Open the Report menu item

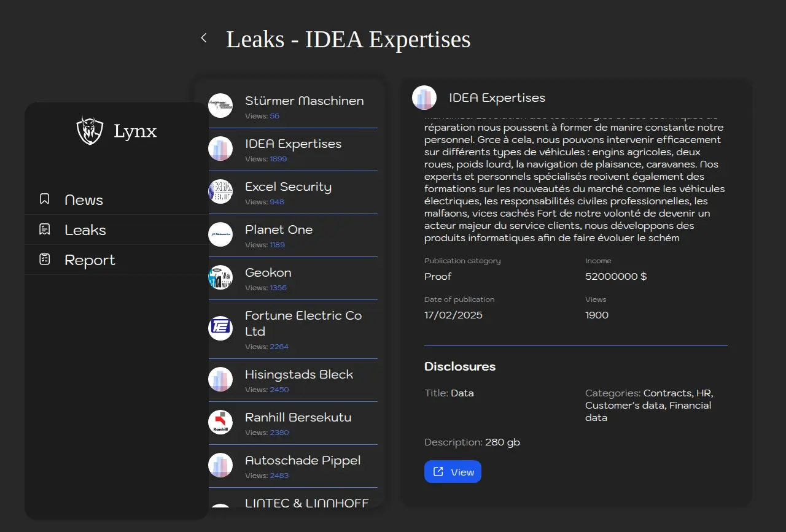coord(90,260)
